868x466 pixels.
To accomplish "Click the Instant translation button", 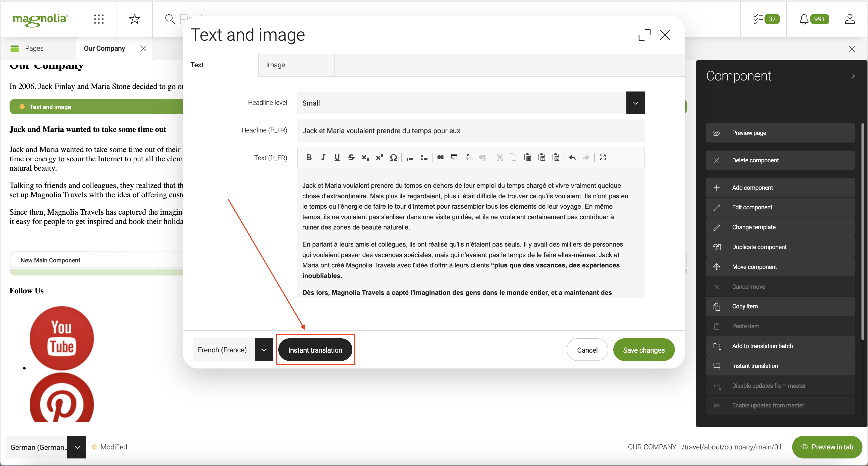I will (315, 349).
